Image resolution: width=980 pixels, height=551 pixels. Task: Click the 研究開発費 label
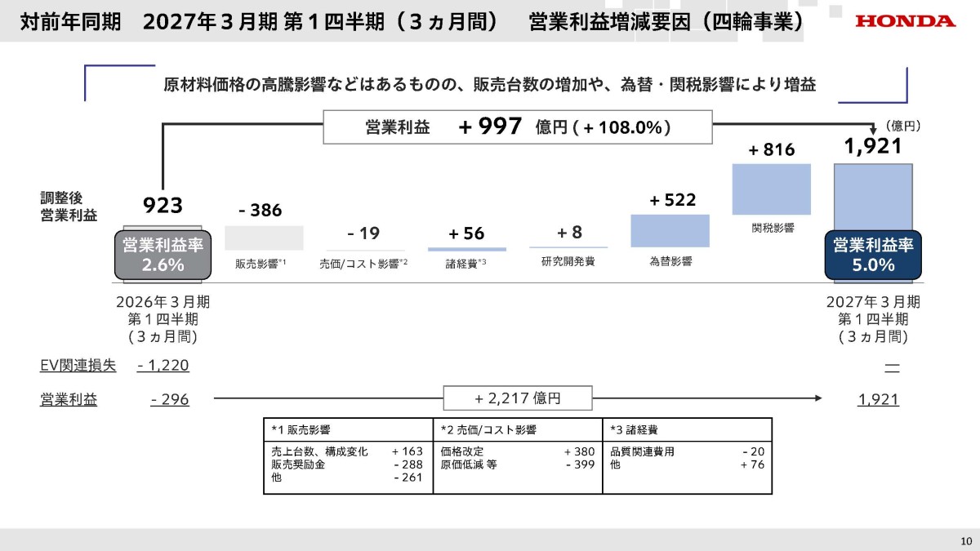tap(568, 262)
